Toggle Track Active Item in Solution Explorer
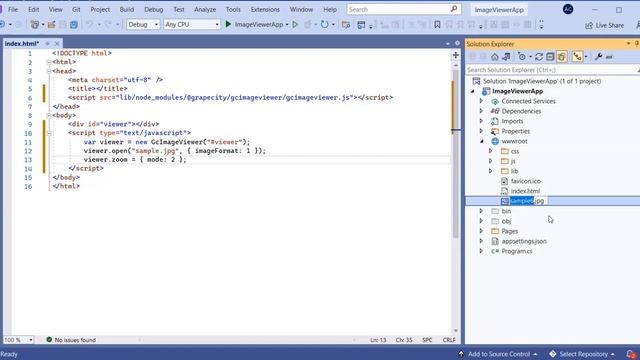The image size is (640, 360). pyautogui.click(x=577, y=57)
